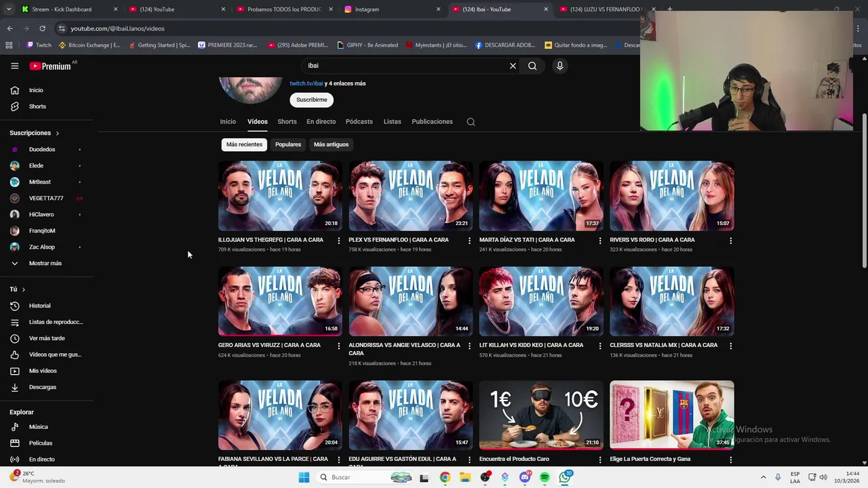Viewport: 868px width, 488px height.
Task: Open options menu for RIVERS VS RORO video
Action: (730, 241)
